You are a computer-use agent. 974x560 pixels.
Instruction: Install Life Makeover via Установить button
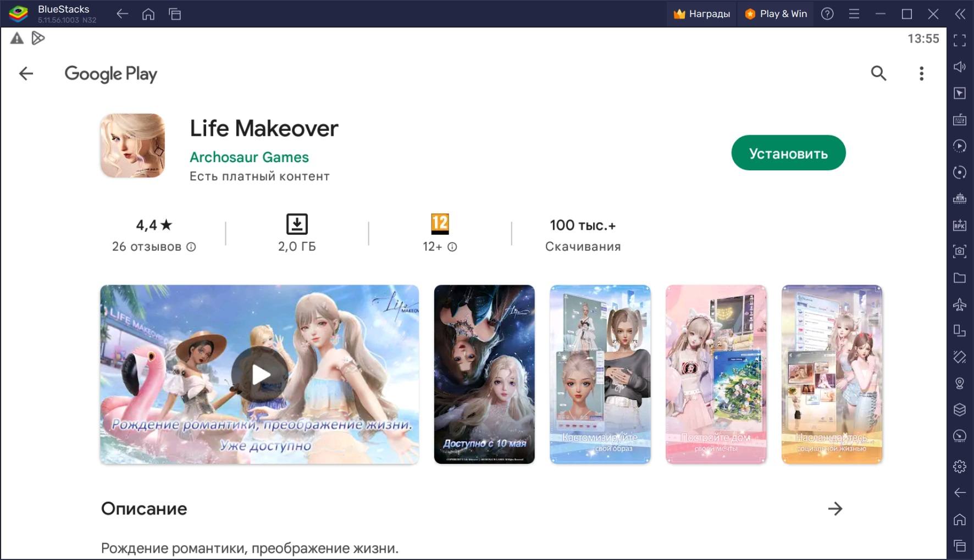click(788, 153)
